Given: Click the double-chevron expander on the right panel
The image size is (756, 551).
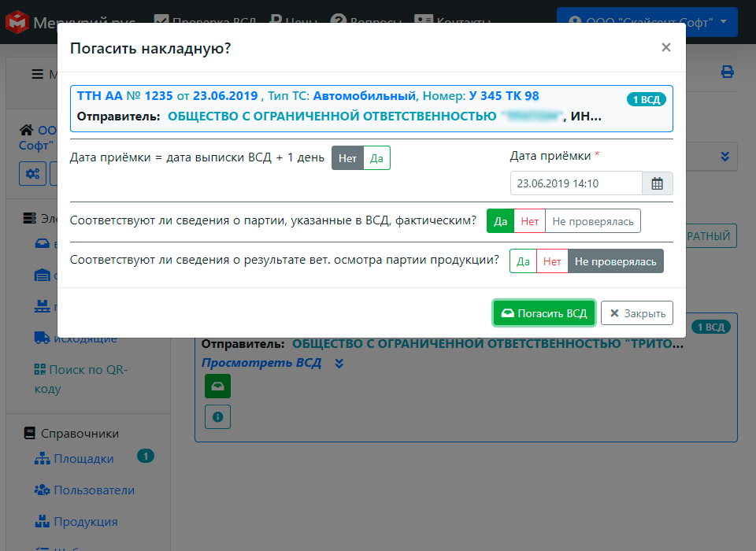Looking at the screenshot, I should (x=724, y=156).
